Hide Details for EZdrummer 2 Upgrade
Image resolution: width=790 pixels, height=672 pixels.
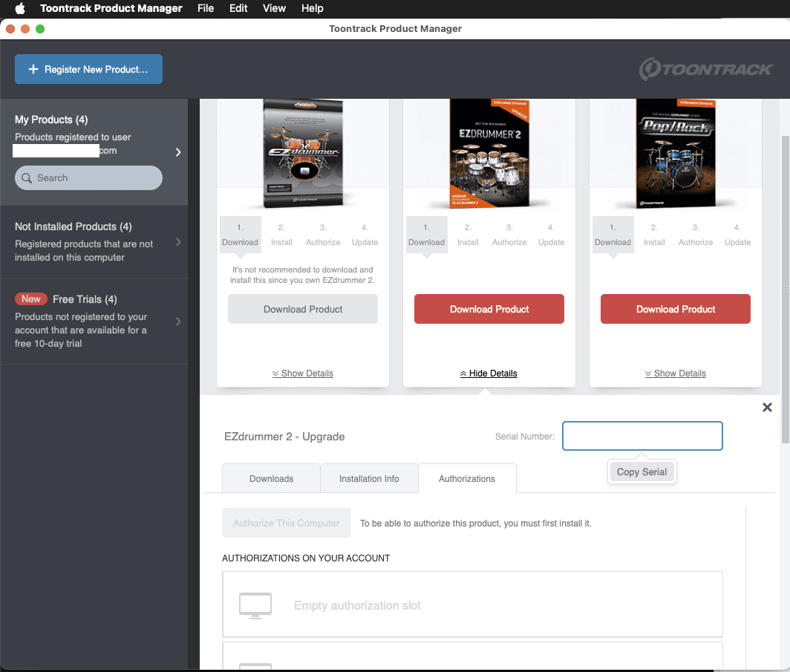click(489, 373)
